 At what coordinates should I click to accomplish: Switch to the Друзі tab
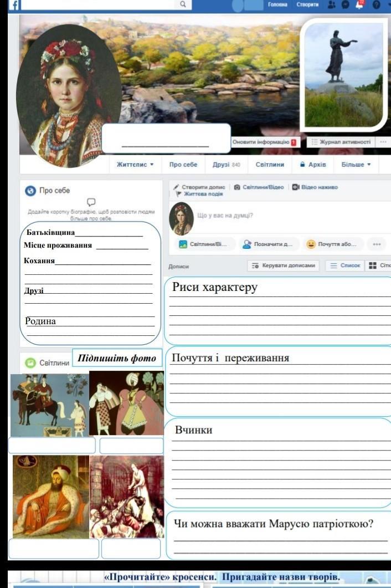coord(226,164)
